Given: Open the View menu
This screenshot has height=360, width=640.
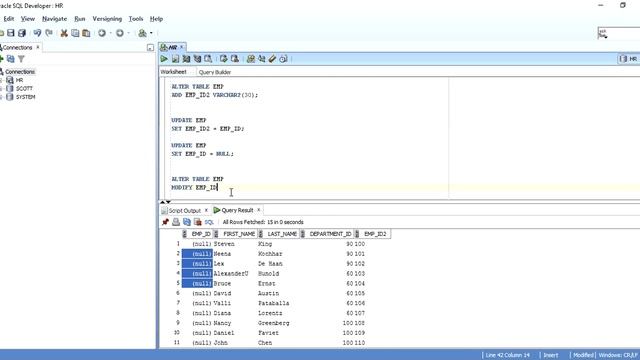Looking at the screenshot, I should 28,19.
